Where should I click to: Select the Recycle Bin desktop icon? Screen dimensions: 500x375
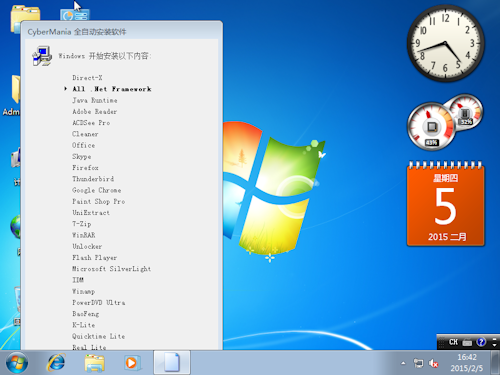pyautogui.click(x=17, y=299)
